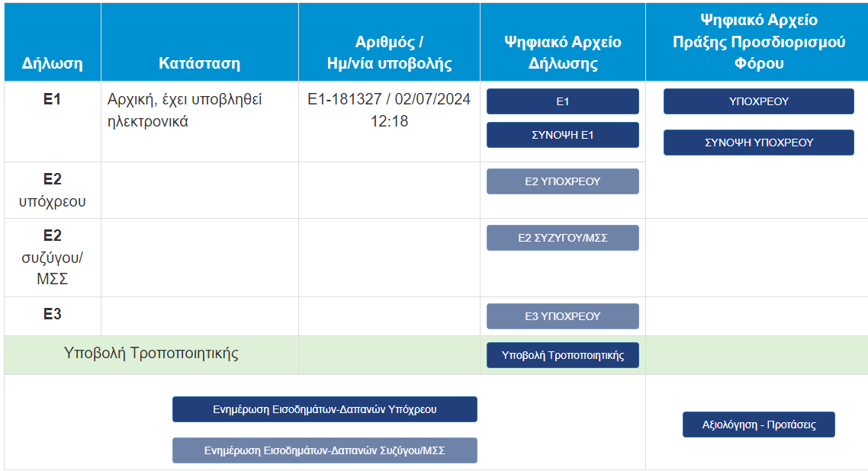Screen dimensions: 868x471
Task: Click the ΣΥΝΟΨΗ ΥΠΟΧΡΕΟΥ button
Action: (x=758, y=143)
